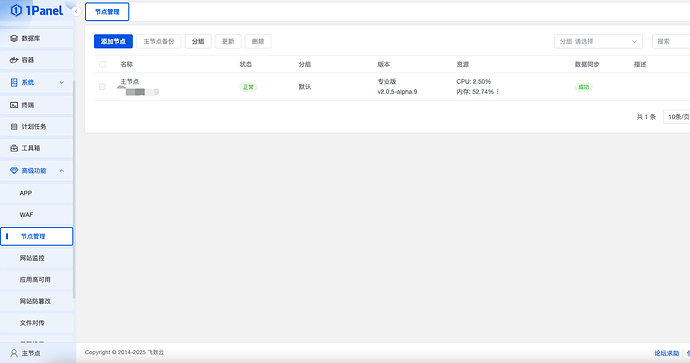Click the sidebar vertical scrollbar
Image resolution: width=690 pixels, height=363 pixels.
pyautogui.click(x=74, y=189)
